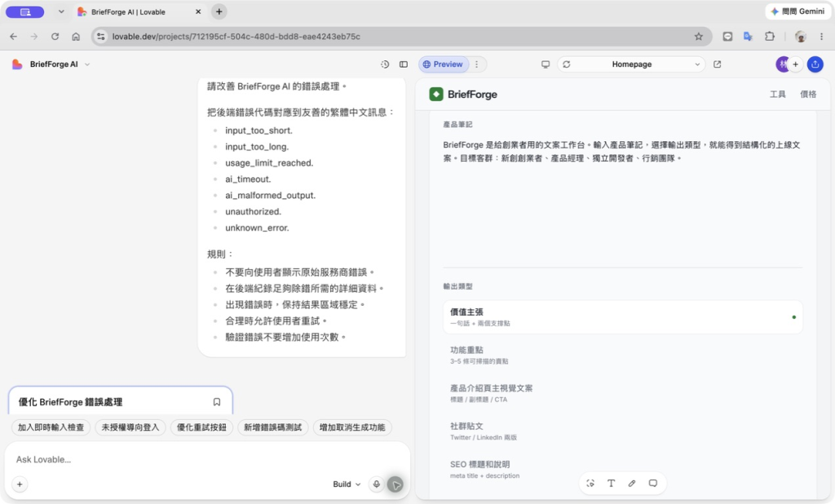Go back in browser history

pos(13,36)
